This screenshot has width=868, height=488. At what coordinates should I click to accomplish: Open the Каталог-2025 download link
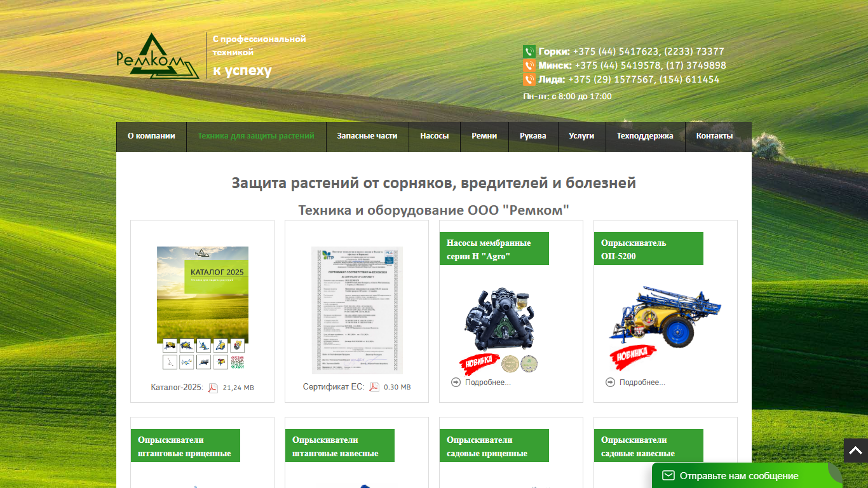click(177, 388)
